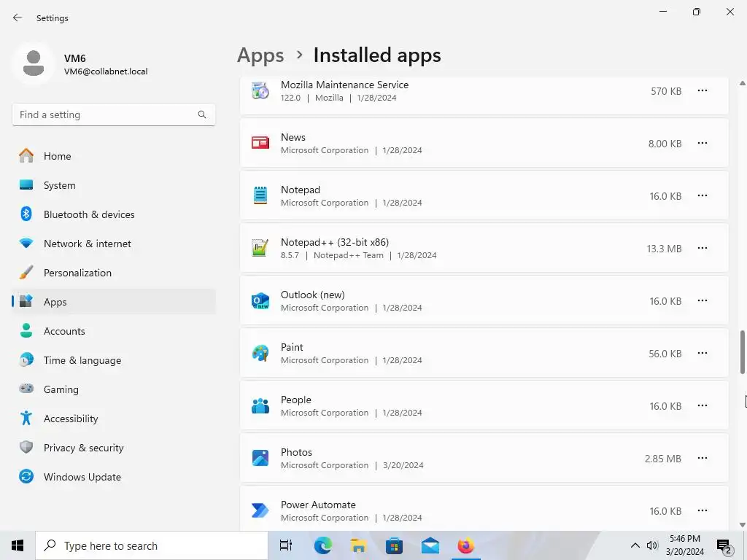Open Firefox from the taskbar
Image resolution: width=747 pixels, height=560 pixels.
[x=465, y=545]
